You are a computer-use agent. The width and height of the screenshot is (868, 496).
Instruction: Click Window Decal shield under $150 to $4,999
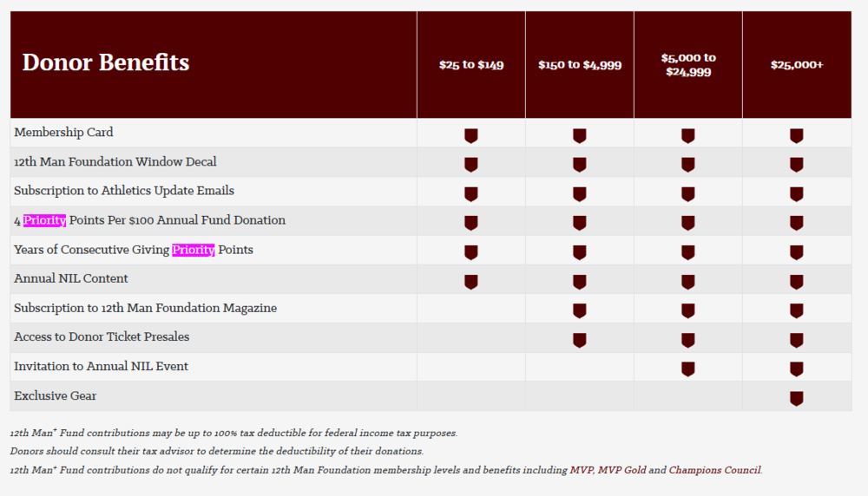pos(580,164)
